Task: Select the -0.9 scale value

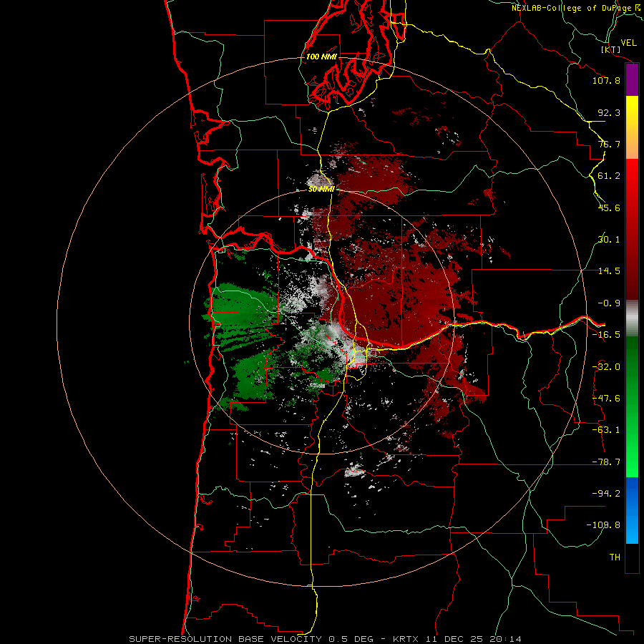Action: (609, 303)
